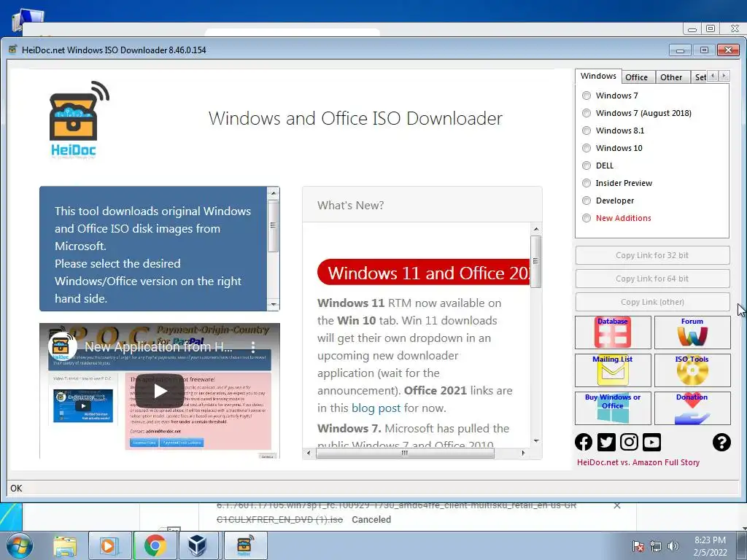The image size is (747, 560).
Task: Open the Database icon button
Action: [613, 332]
